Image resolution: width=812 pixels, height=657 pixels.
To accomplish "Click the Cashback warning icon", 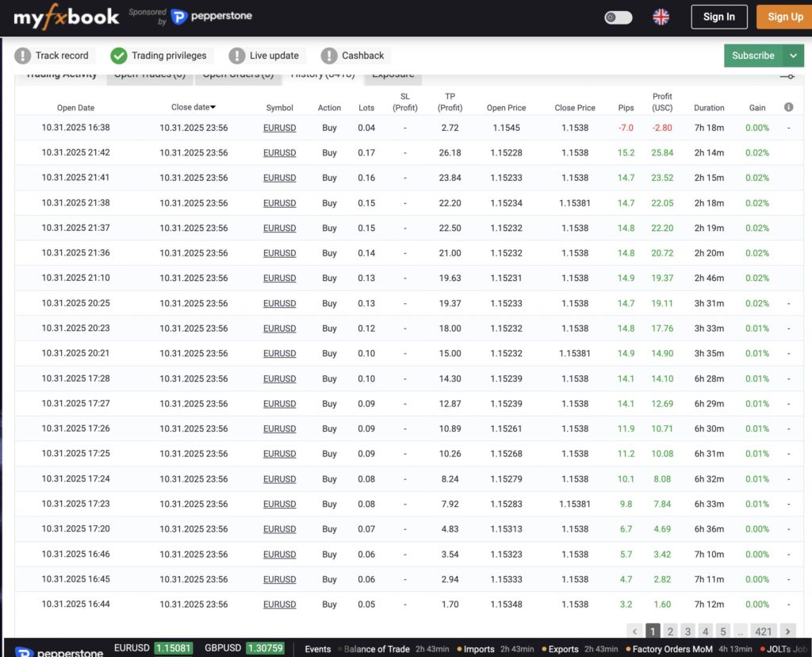I will tap(329, 56).
